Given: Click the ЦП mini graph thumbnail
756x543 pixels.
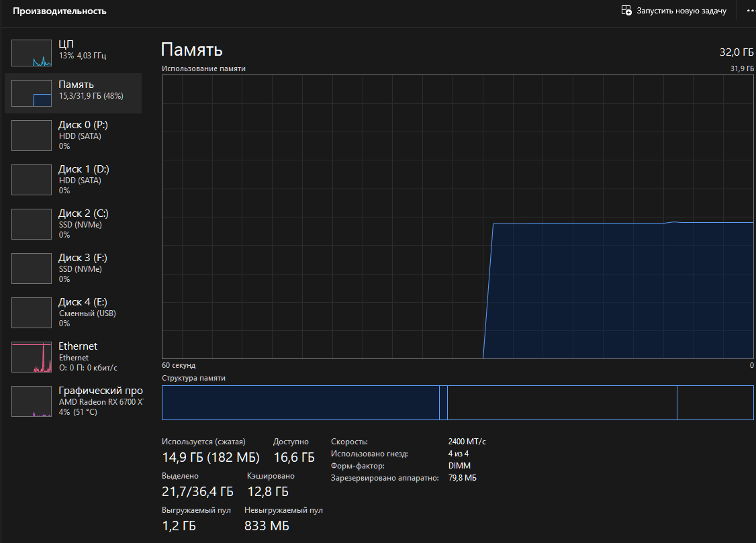Looking at the screenshot, I should [x=32, y=53].
